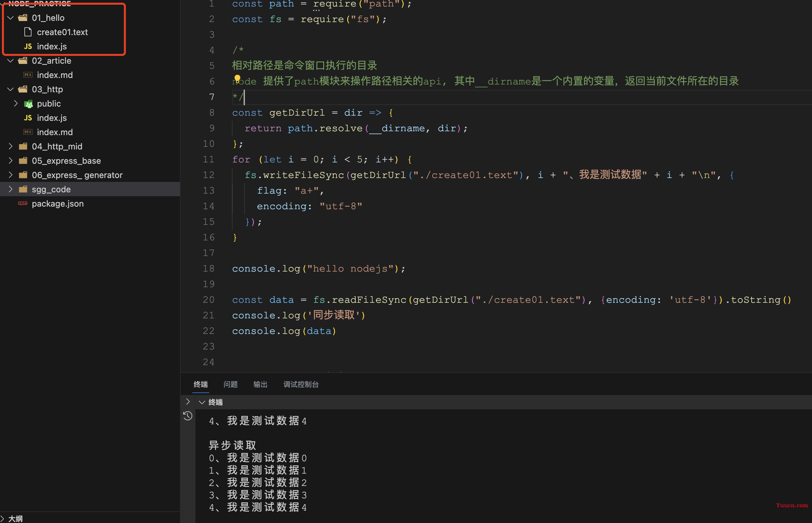The height and width of the screenshot is (523, 812).
Task: Click writeFileSync on line 12
Action: pyautogui.click(x=303, y=175)
